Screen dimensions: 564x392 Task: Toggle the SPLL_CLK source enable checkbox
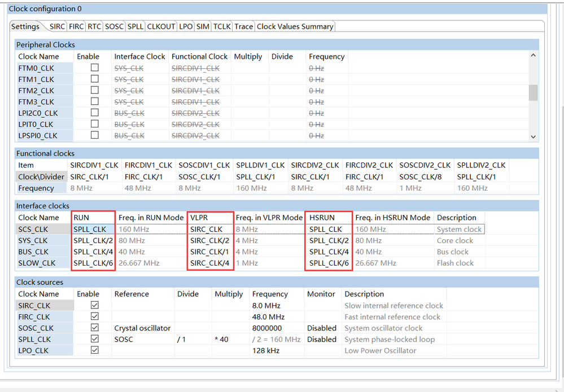pos(95,339)
